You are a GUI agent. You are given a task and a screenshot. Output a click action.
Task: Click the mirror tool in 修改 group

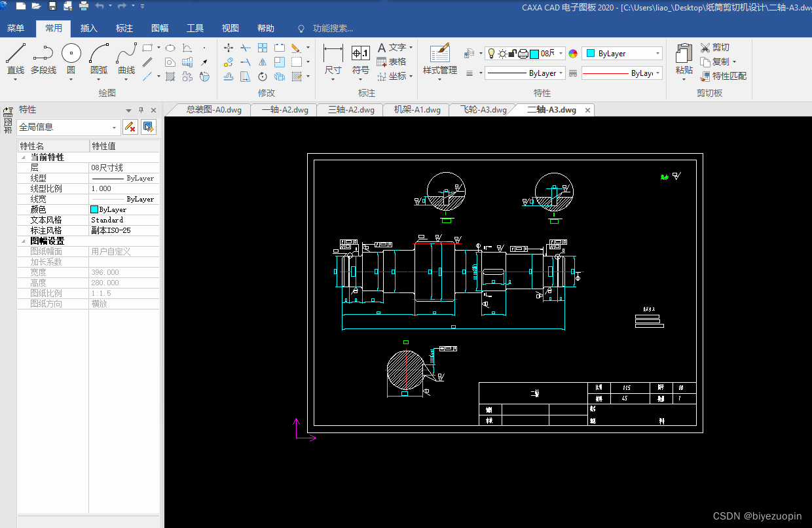pos(263,62)
